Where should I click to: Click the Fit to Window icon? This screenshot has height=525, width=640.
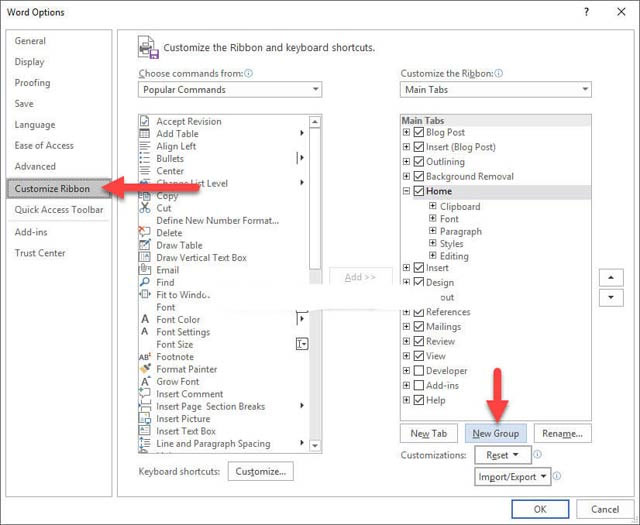coord(144,294)
